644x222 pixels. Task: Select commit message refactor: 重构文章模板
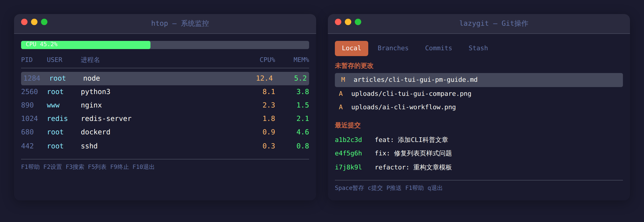click(413, 167)
